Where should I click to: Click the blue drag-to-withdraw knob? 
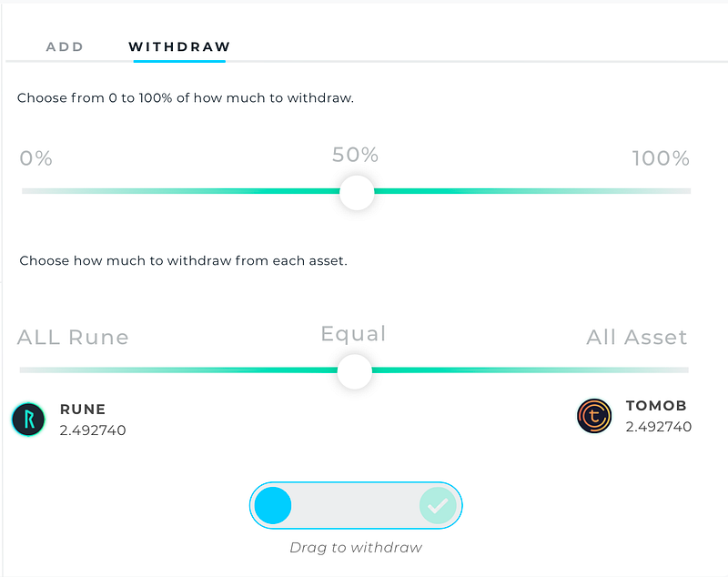[273, 506]
